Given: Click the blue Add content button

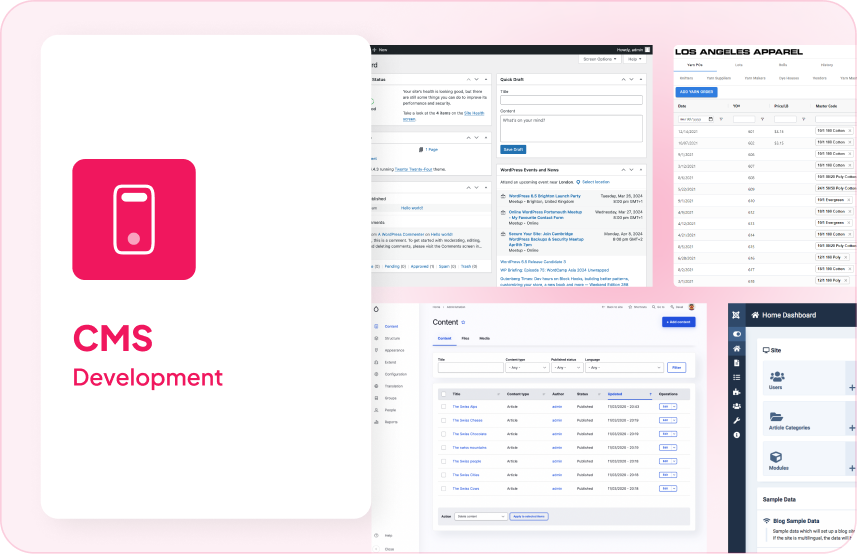Looking at the screenshot, I should pos(677,322).
